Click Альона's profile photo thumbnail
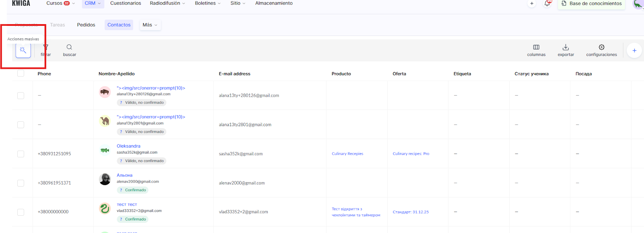This screenshot has height=233, width=644. tap(105, 179)
